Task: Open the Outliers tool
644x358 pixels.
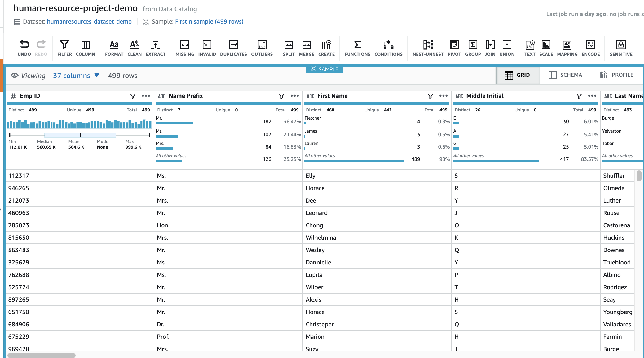Action: point(262,45)
